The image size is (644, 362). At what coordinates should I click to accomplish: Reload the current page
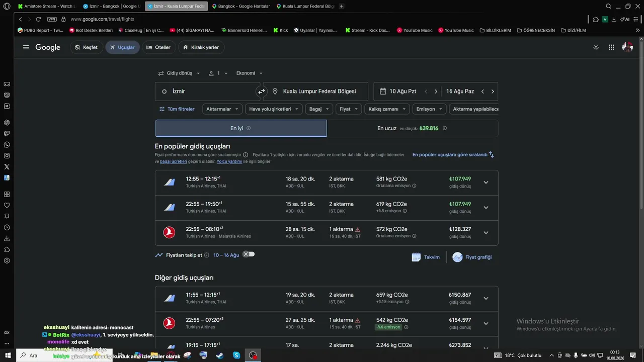pos(38,19)
